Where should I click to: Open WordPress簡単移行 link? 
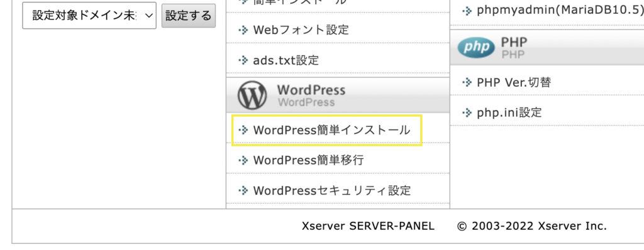[x=308, y=160]
